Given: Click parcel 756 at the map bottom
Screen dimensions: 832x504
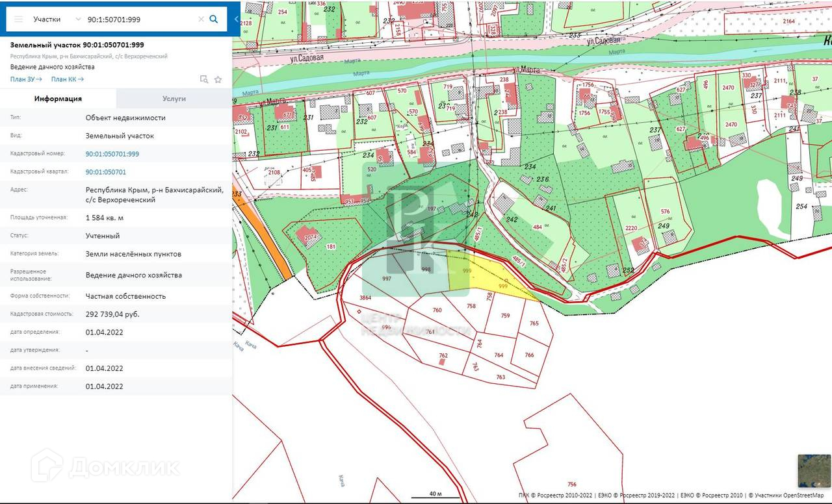Looking at the screenshot, I should pyautogui.click(x=572, y=485).
